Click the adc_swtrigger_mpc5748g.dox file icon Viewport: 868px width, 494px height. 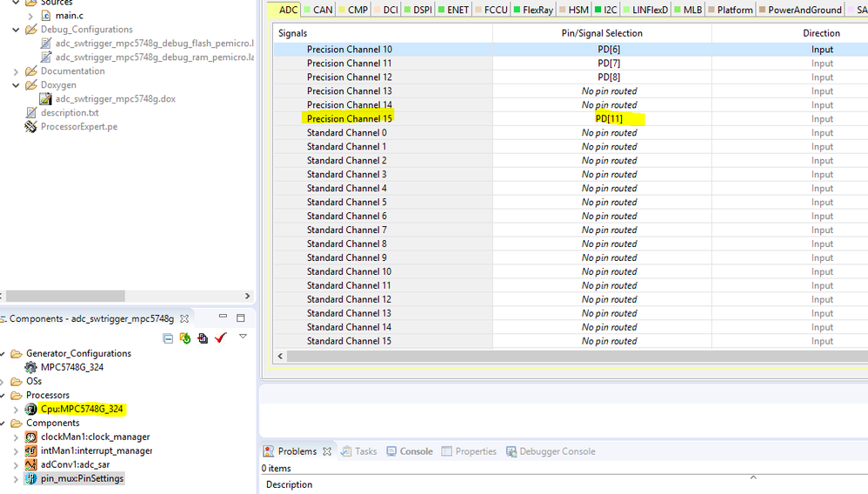pyautogui.click(x=45, y=99)
